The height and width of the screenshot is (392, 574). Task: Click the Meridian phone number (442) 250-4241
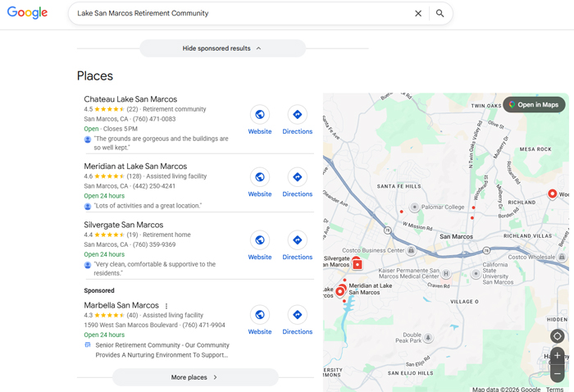[154, 186]
